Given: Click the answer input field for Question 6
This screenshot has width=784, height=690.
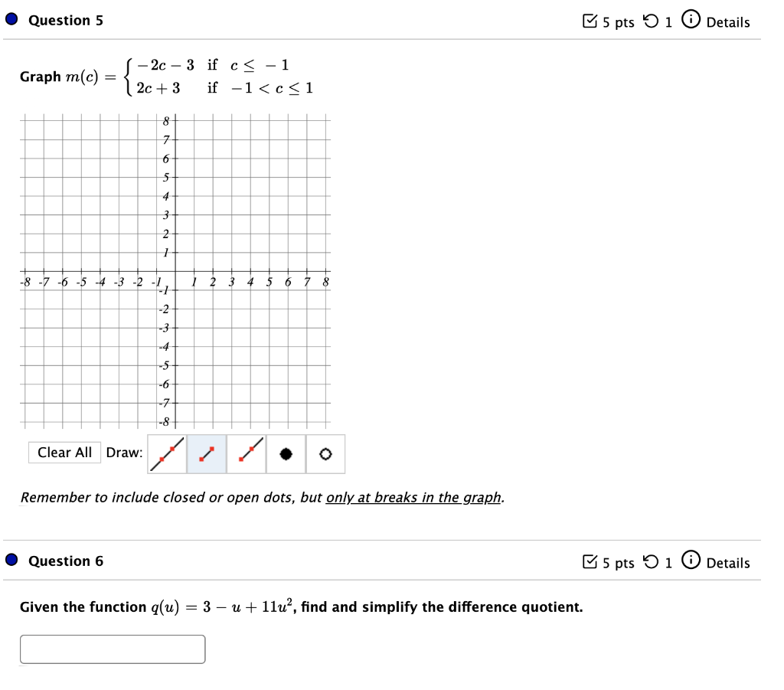Looking at the screenshot, I should [113, 649].
